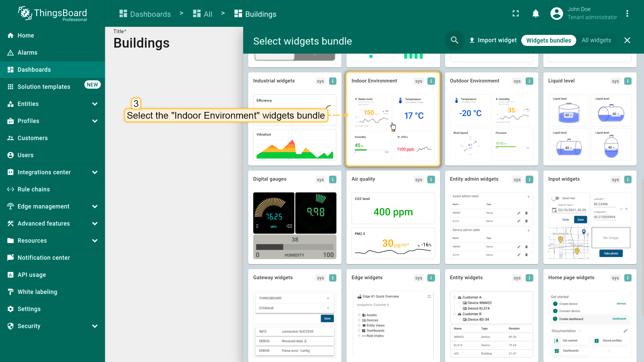
Task: Click the info icon on Air quality bundle
Action: [x=431, y=180]
